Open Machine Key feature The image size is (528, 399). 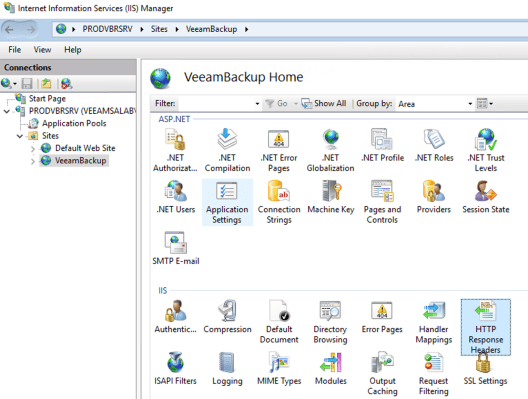point(331,197)
